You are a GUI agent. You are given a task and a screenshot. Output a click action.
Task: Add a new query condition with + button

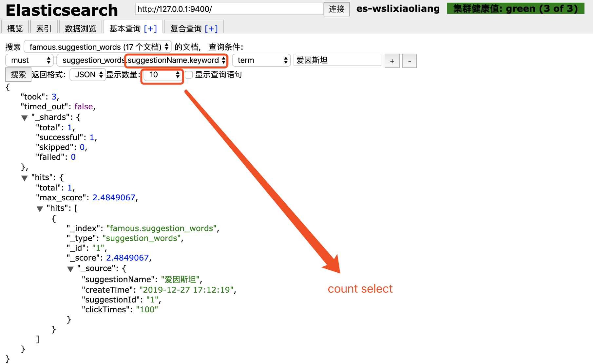[x=392, y=61]
